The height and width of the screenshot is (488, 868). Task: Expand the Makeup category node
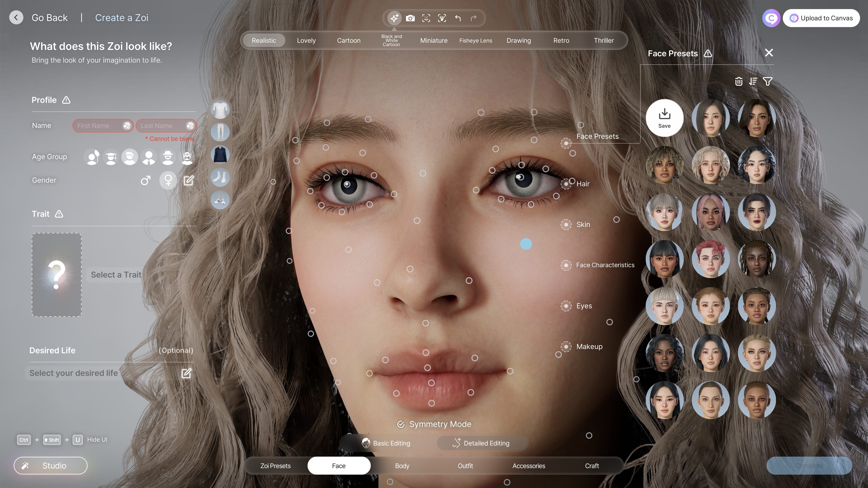coord(566,347)
